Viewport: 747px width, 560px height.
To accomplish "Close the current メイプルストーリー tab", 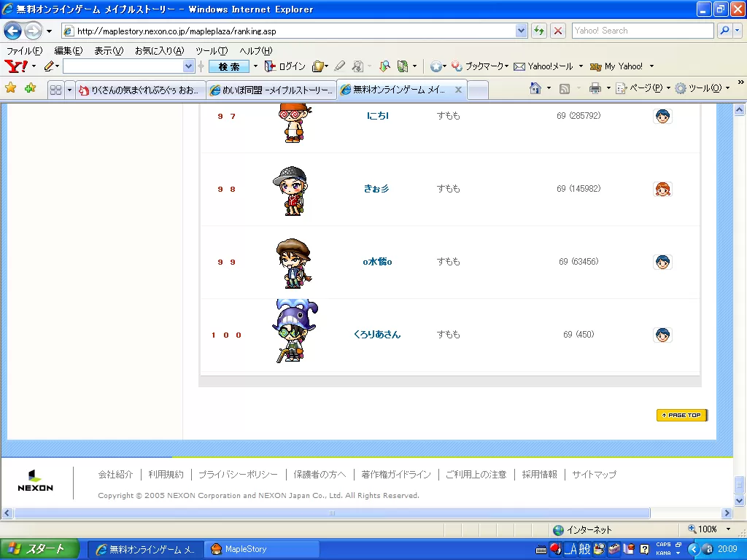I will [458, 90].
